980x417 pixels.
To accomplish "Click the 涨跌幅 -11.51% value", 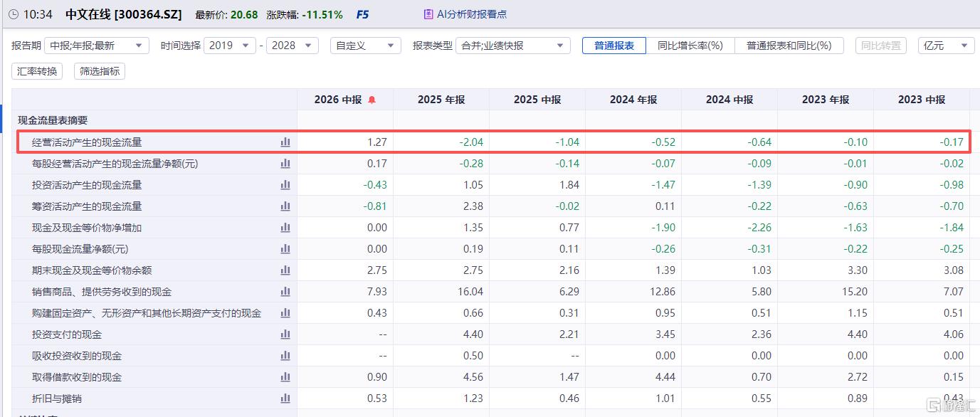I will pos(322,14).
